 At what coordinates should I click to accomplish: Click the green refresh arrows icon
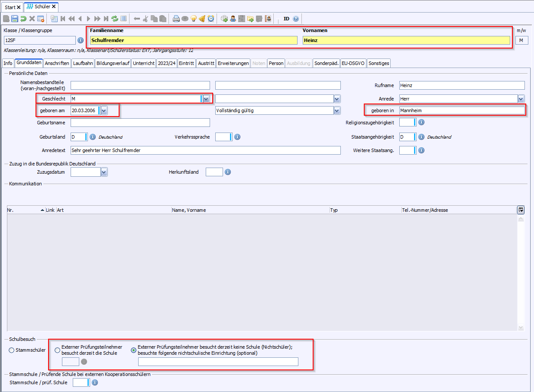(115, 19)
